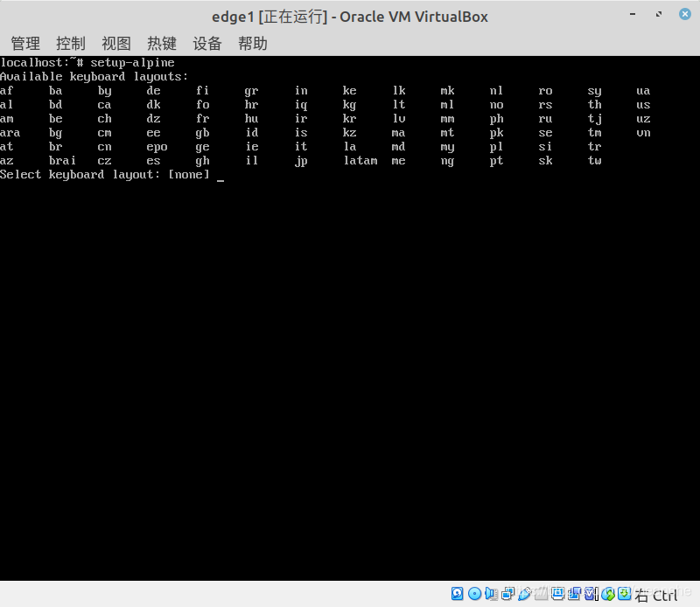This screenshot has height=607, width=700.
Task: Click the recording status icon
Action: [574, 594]
